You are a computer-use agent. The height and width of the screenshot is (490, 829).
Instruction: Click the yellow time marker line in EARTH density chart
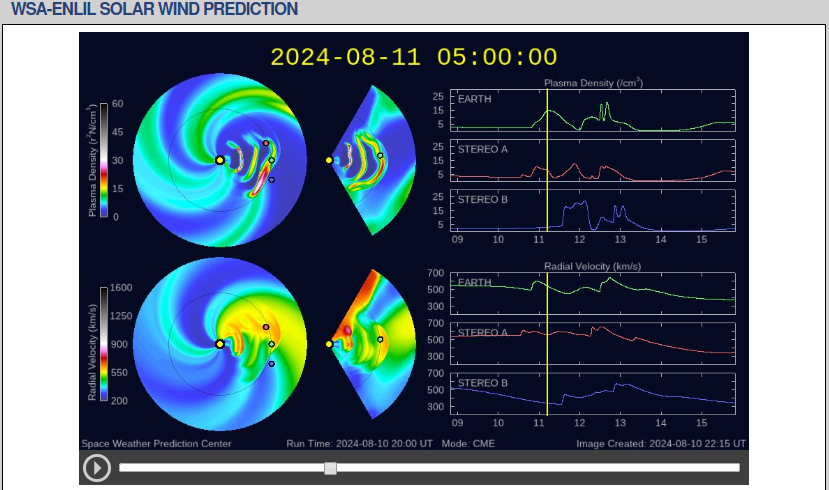(547, 110)
